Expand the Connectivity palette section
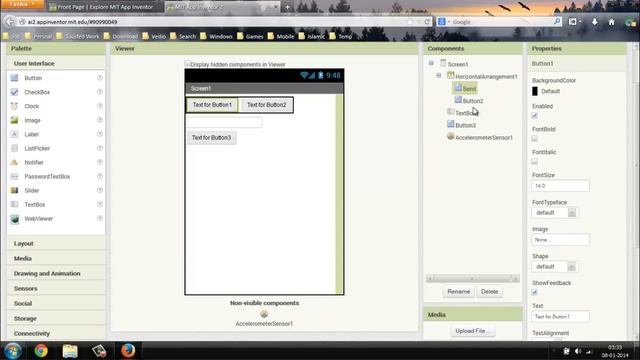640x360 pixels. tap(56, 333)
